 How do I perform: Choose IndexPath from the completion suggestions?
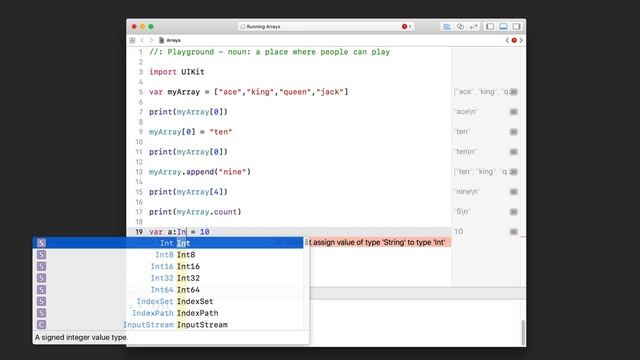point(168,313)
